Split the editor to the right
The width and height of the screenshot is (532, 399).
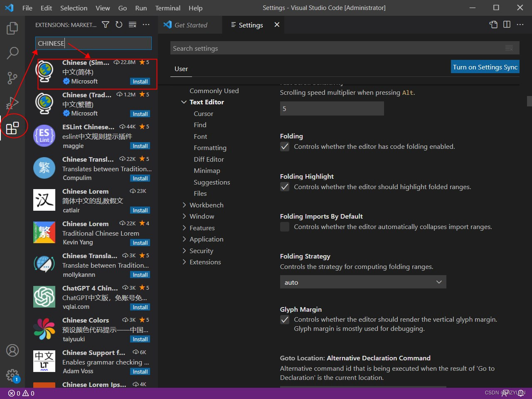click(507, 25)
